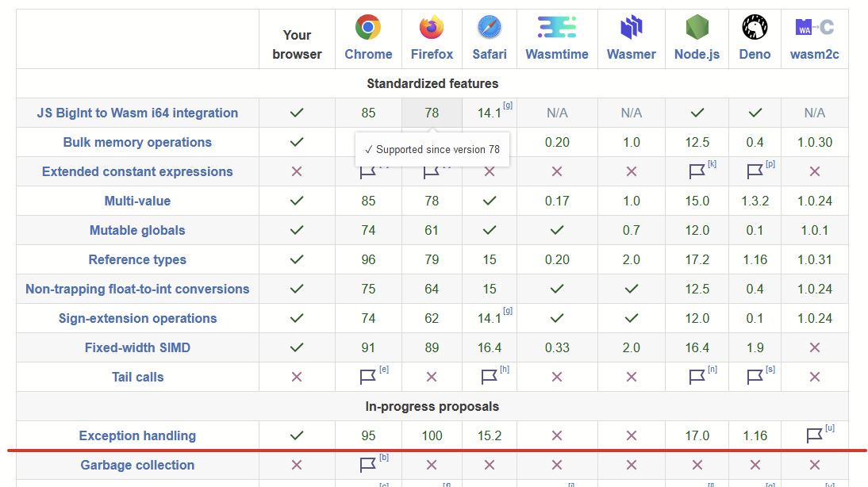
Task: Click the wasm2c logo icon
Action: [x=814, y=28]
